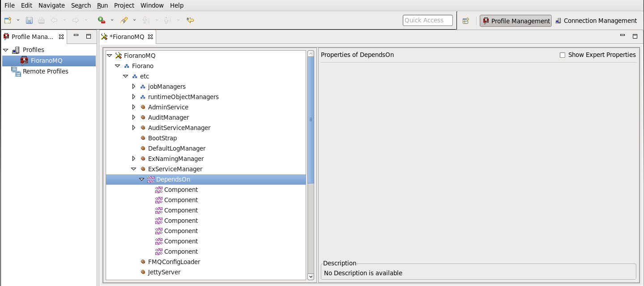Open the Navigate menu
The height and width of the screenshot is (286, 644).
click(51, 5)
